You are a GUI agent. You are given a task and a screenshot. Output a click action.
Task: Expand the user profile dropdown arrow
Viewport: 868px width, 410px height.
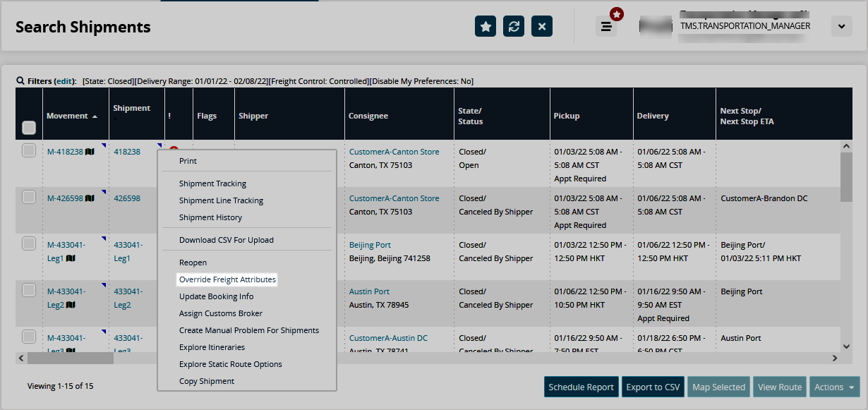click(x=841, y=26)
